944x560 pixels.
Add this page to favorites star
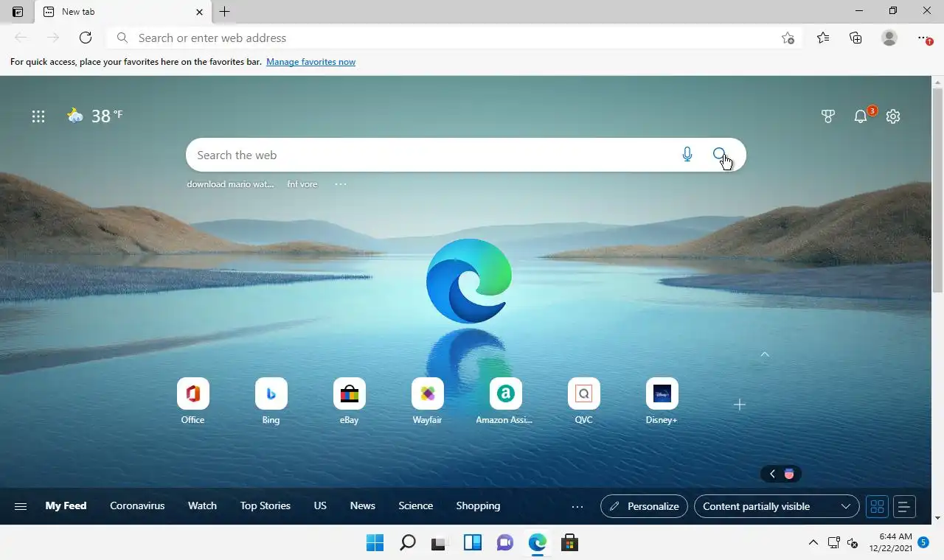click(788, 38)
